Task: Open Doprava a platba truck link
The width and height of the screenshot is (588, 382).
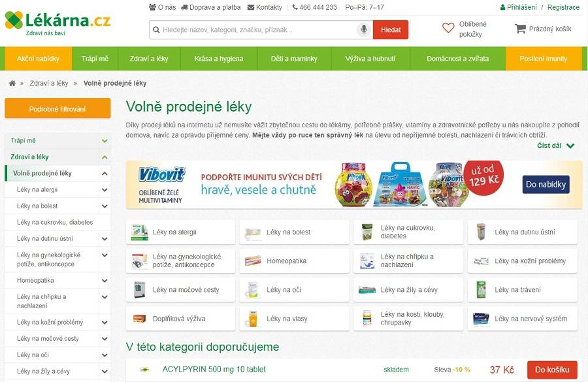Action: [x=211, y=7]
